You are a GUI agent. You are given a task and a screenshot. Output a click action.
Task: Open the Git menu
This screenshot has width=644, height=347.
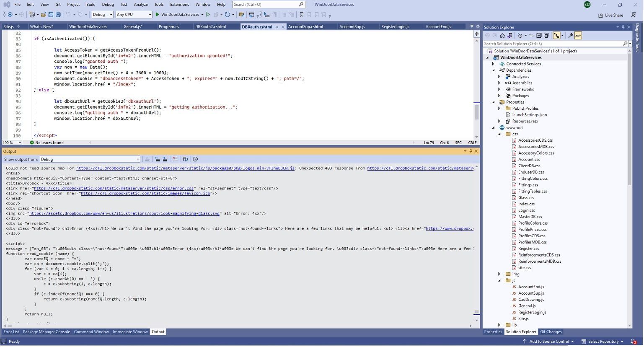[58, 5]
